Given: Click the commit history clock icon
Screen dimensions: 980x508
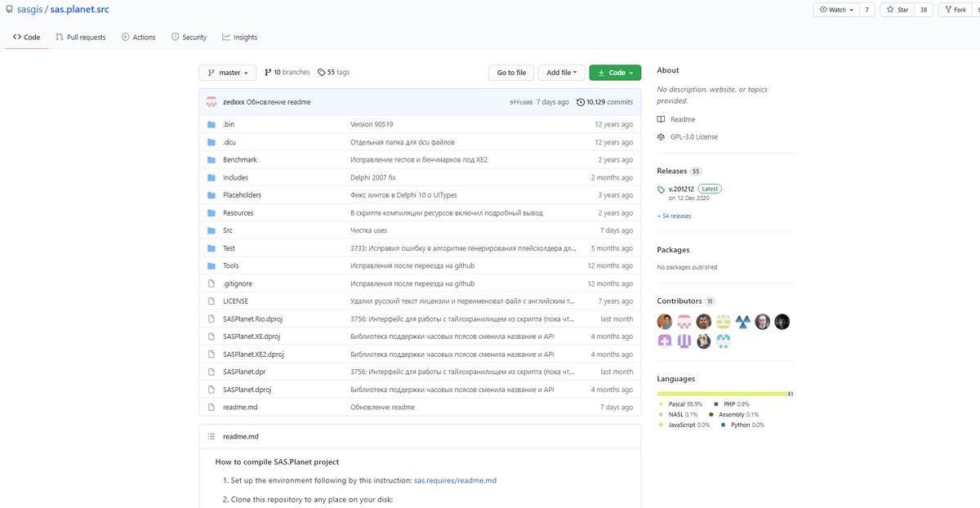Looking at the screenshot, I should tap(580, 102).
